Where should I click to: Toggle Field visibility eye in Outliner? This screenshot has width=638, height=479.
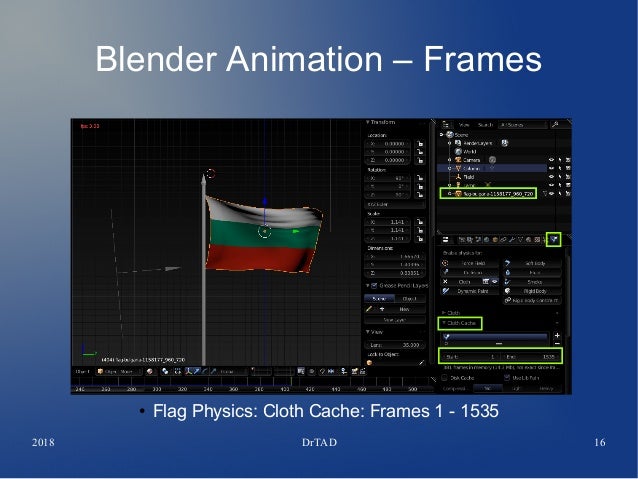tap(551, 177)
